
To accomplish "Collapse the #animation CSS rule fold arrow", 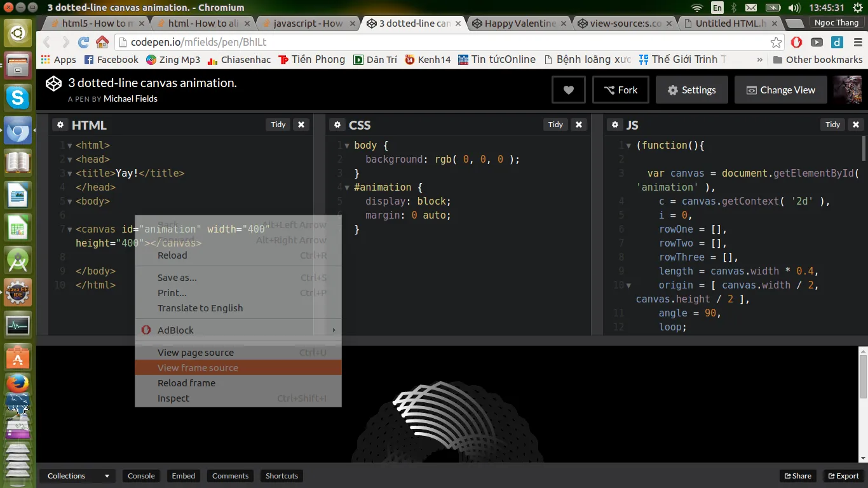I will tap(347, 187).
